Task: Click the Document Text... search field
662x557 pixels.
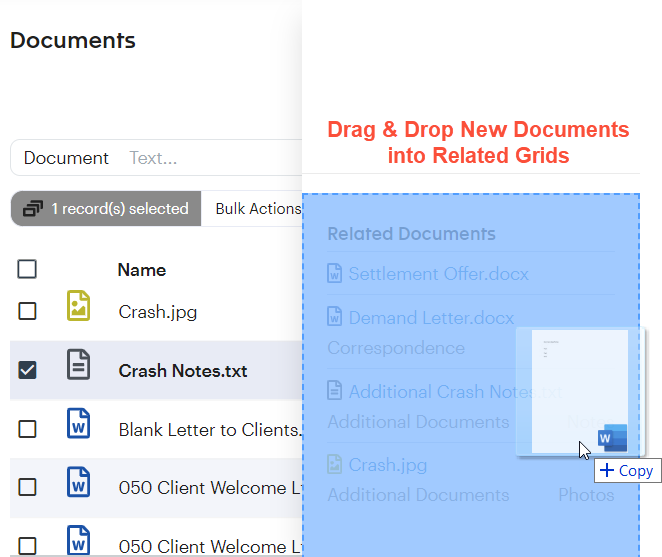Action: 156,158
